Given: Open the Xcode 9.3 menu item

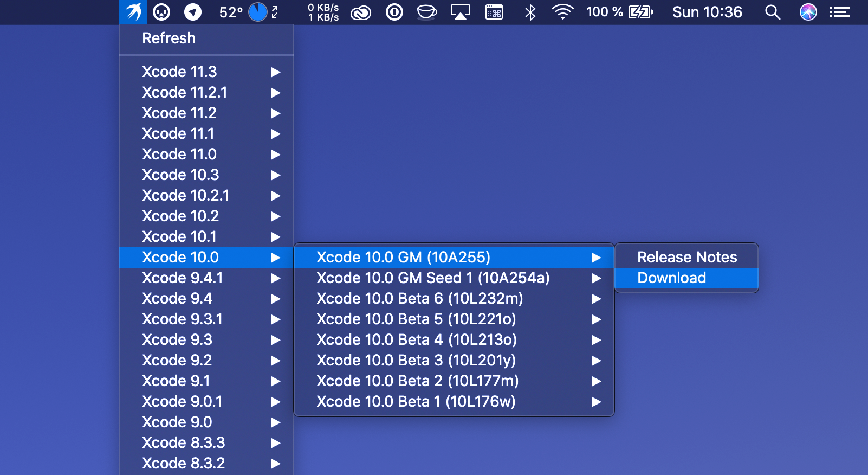Looking at the screenshot, I should (206, 340).
